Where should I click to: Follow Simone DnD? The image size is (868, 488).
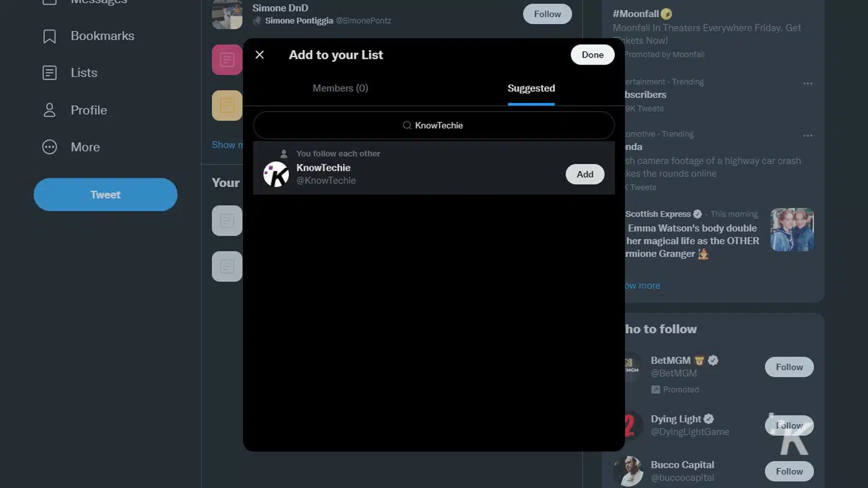tap(547, 14)
